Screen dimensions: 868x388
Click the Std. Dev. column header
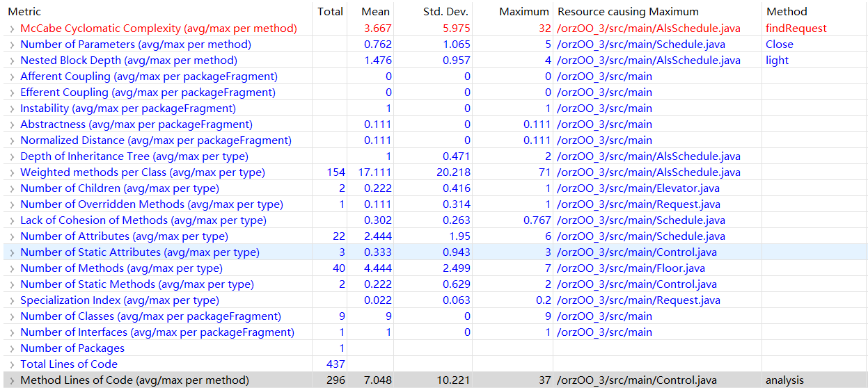coord(445,12)
